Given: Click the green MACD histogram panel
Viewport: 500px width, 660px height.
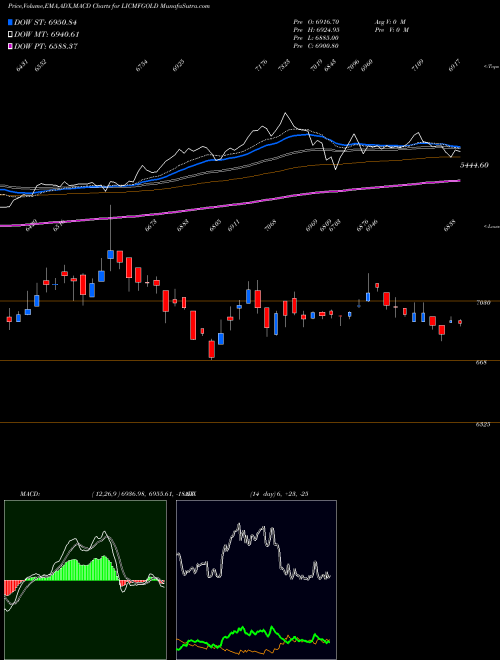Looking at the screenshot, I should 85,580.
